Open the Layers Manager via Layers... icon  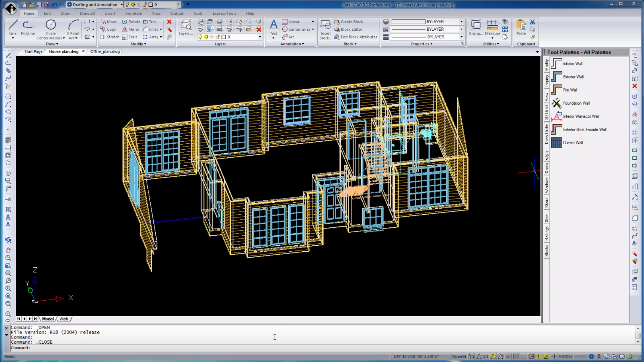coord(186,27)
